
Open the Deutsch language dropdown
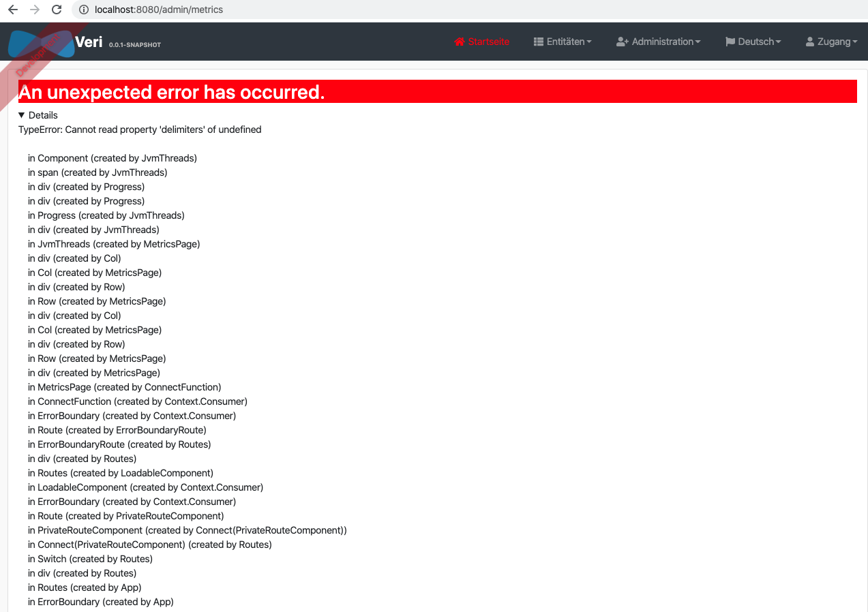[x=753, y=42]
